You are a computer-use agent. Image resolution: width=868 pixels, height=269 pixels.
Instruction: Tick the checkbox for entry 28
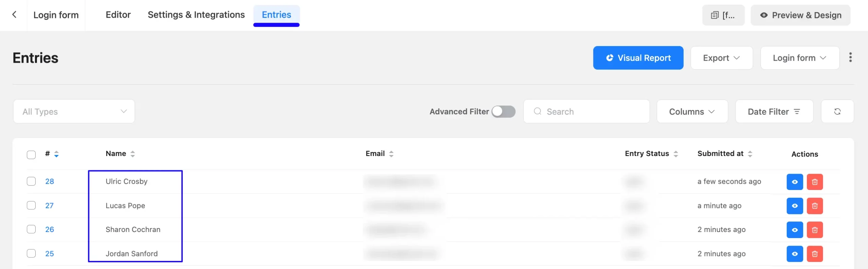pyautogui.click(x=31, y=181)
